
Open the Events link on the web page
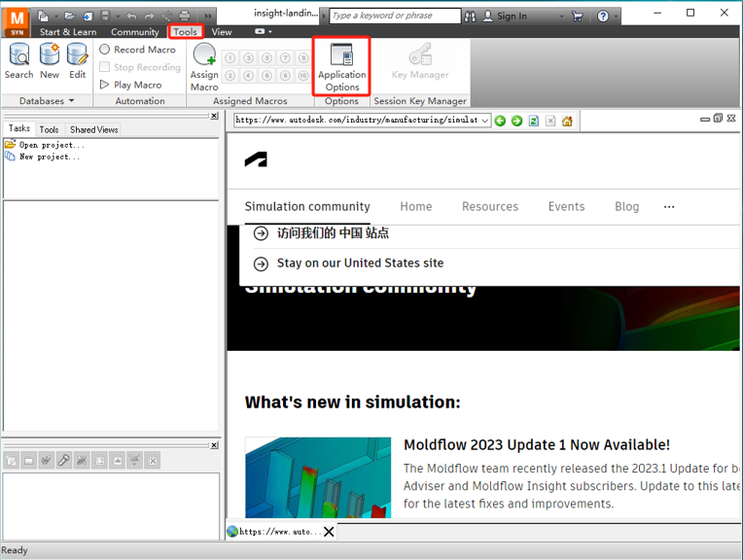(x=566, y=206)
